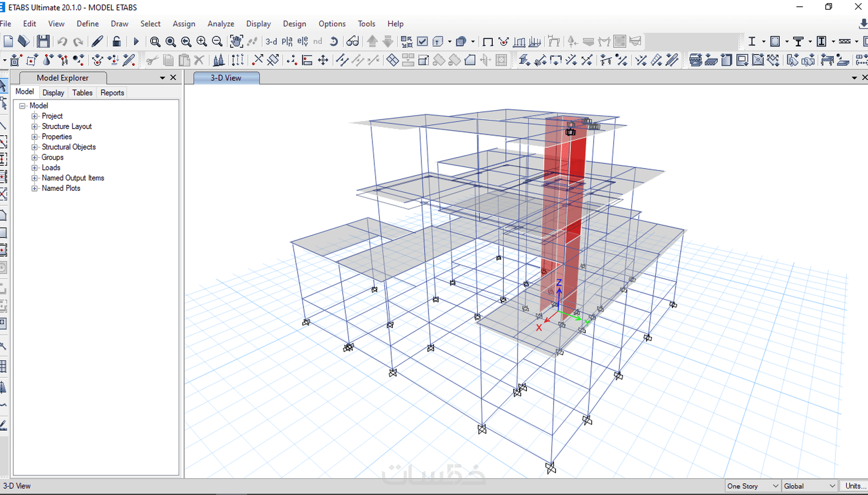Close the Model Explorer panel
Image resolution: width=868 pixels, height=495 pixels.
[173, 78]
